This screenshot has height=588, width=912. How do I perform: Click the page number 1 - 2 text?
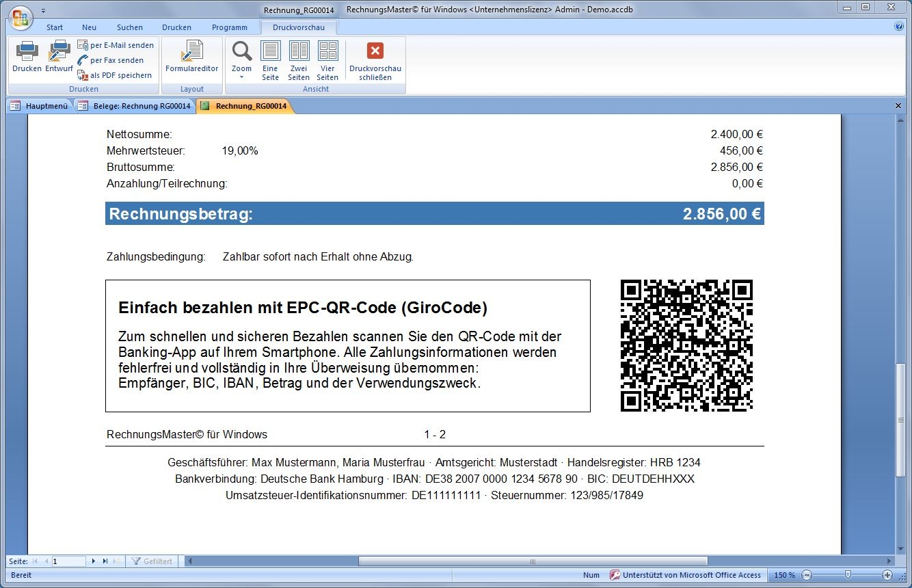pyautogui.click(x=435, y=435)
